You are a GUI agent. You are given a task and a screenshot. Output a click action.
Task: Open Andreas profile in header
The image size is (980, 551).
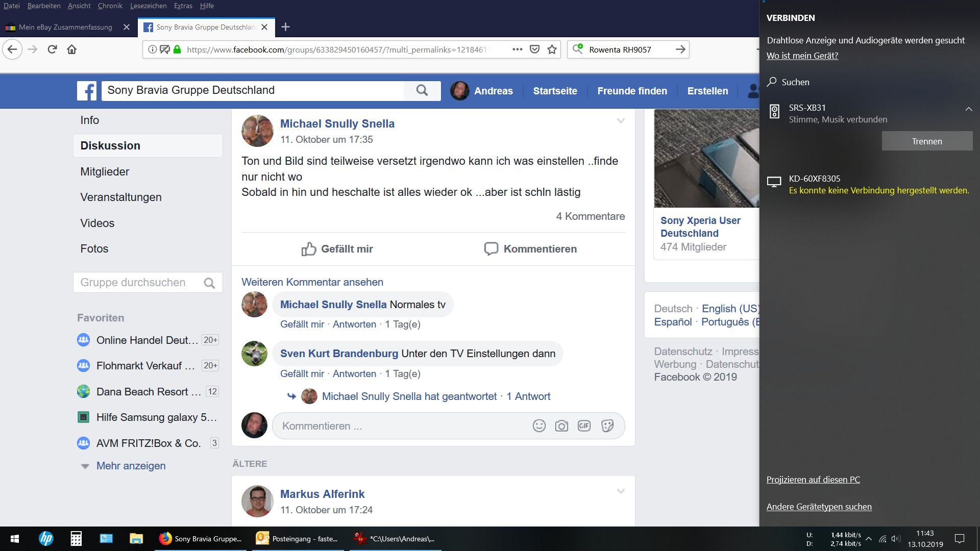tap(482, 91)
